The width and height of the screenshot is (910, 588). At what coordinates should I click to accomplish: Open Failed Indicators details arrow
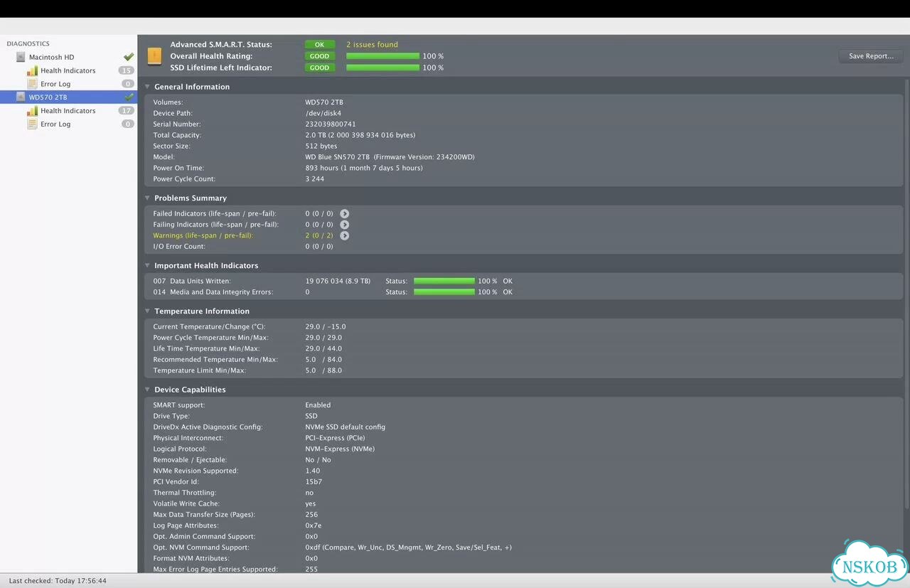pyautogui.click(x=344, y=213)
